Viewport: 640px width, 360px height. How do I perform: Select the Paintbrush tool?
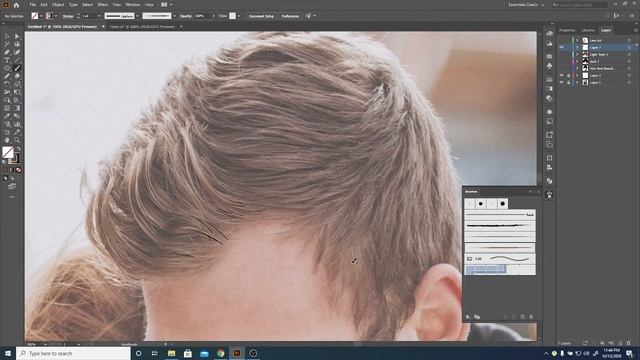17,68
